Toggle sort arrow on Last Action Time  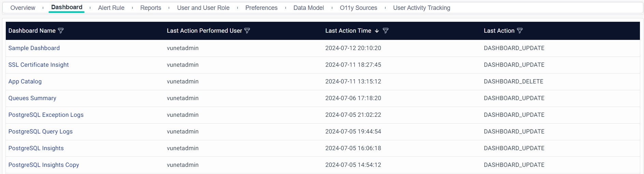point(377,31)
